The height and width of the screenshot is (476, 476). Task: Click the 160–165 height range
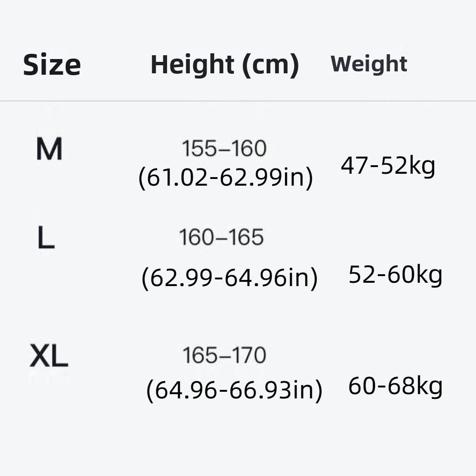221,238
